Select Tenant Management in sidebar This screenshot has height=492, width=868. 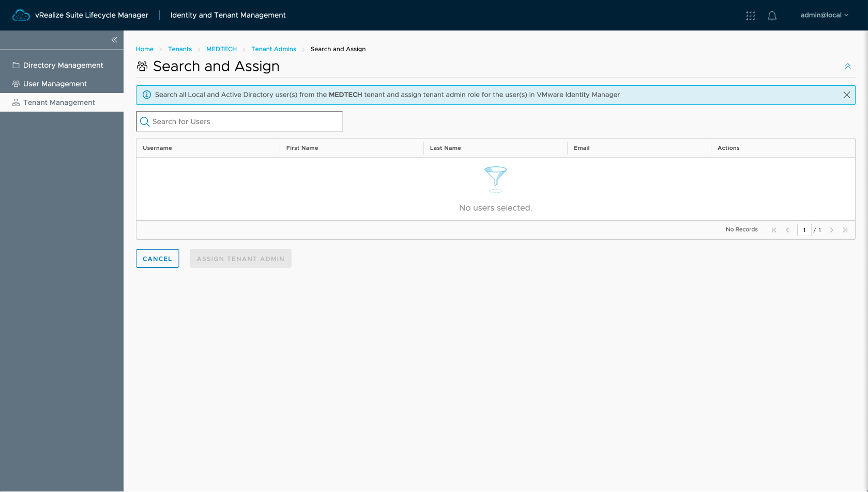pyautogui.click(x=59, y=102)
